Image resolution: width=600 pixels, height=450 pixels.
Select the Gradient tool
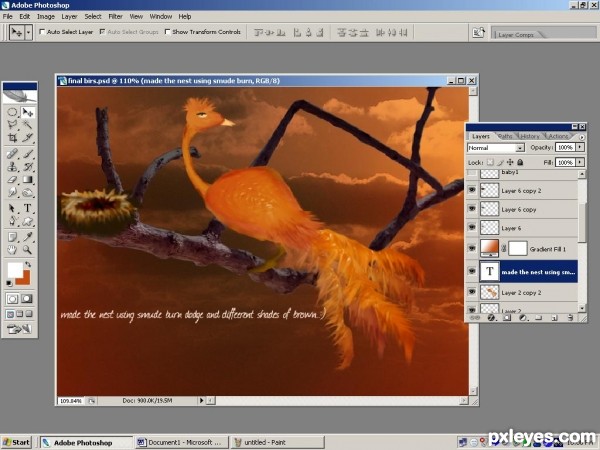(x=28, y=179)
